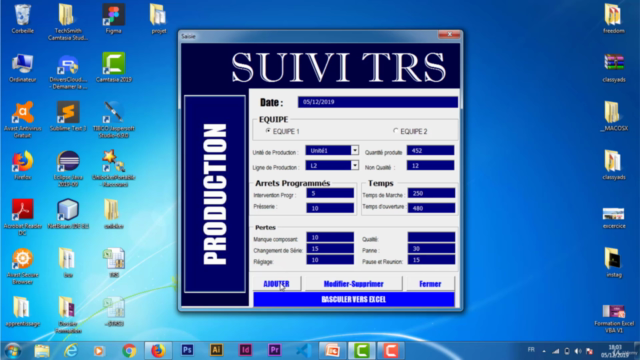Click the volume icon in system tray
This screenshot has height=360, width=640.
(x=578, y=351)
